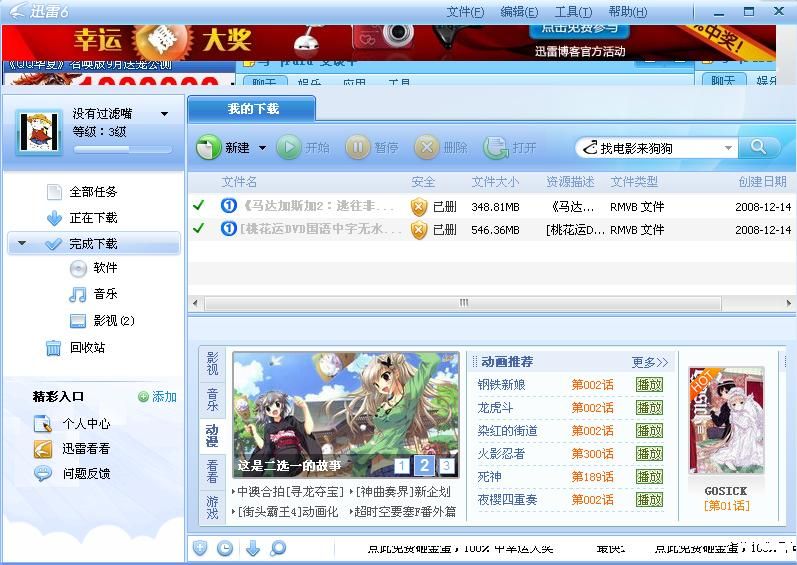Sort by the 文件大小 column header
Viewport: 797px width, 565px height.
pyautogui.click(x=495, y=182)
